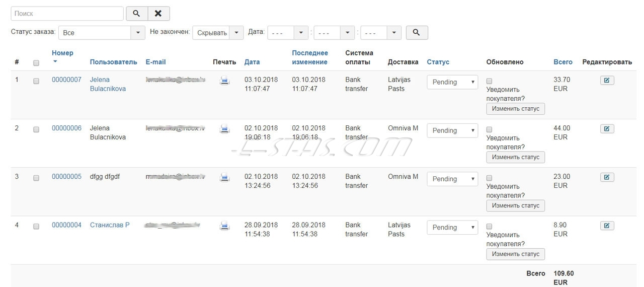644x287 pixels.
Task: Enable notify customer checkbox for order 00000005
Action: [x=490, y=177]
